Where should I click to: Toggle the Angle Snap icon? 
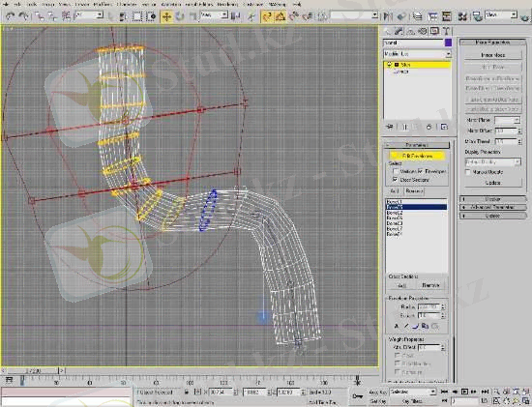281,16
